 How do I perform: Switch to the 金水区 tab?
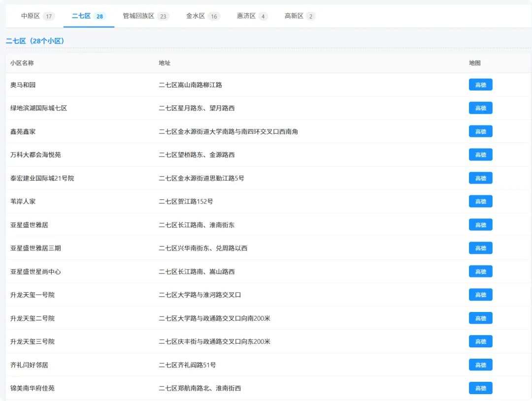[x=203, y=16]
